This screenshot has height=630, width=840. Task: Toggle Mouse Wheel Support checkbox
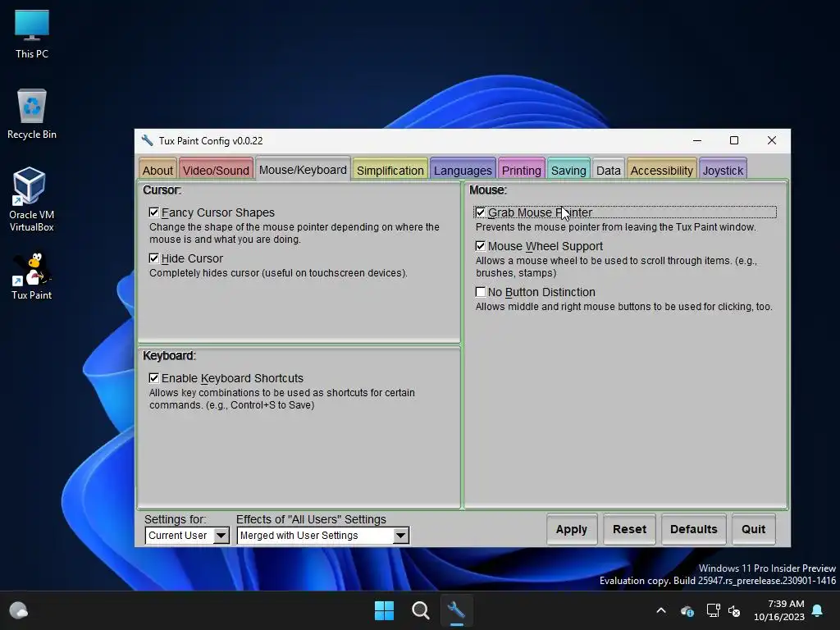point(481,246)
